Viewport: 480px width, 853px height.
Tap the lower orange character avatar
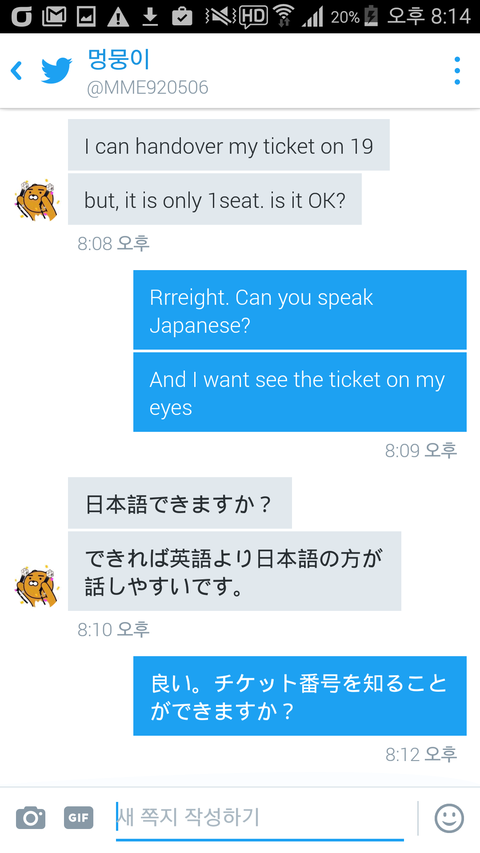[x=36, y=585]
